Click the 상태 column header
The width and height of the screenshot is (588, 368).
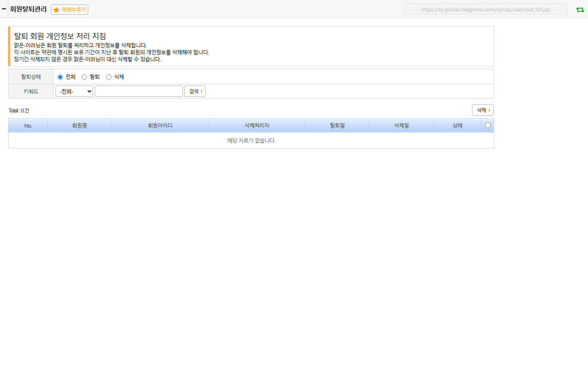tap(457, 126)
